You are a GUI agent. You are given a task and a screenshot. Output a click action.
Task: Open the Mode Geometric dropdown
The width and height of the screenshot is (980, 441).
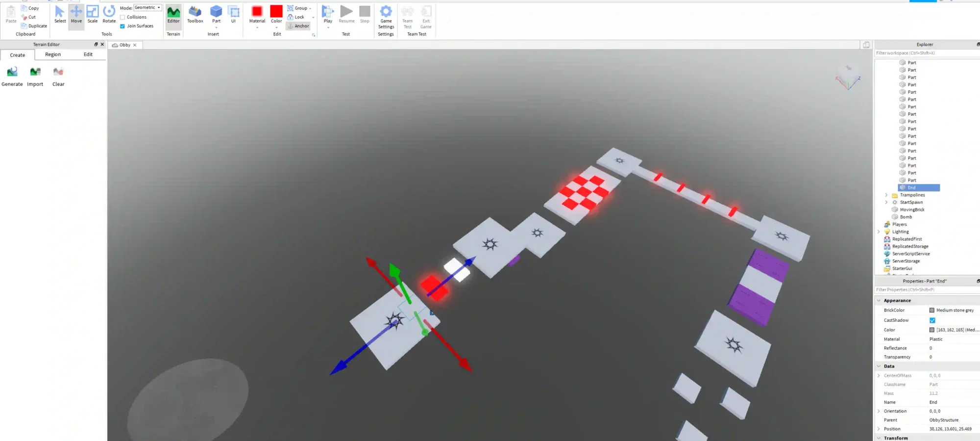click(x=147, y=8)
